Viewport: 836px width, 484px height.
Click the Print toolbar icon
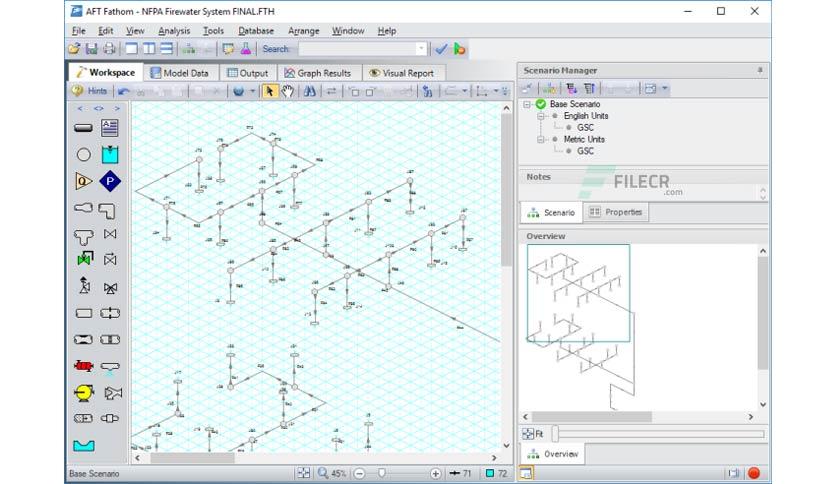click(x=109, y=49)
